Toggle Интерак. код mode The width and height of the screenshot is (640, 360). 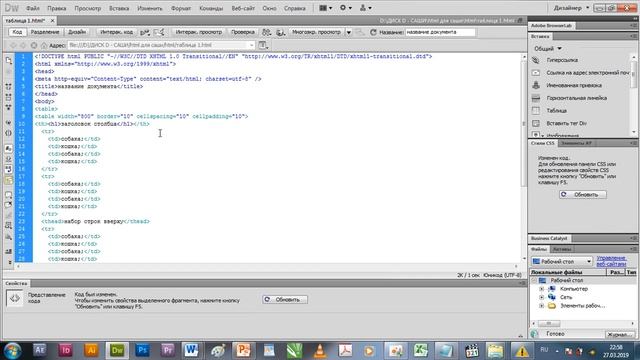pyautogui.click(x=116, y=32)
